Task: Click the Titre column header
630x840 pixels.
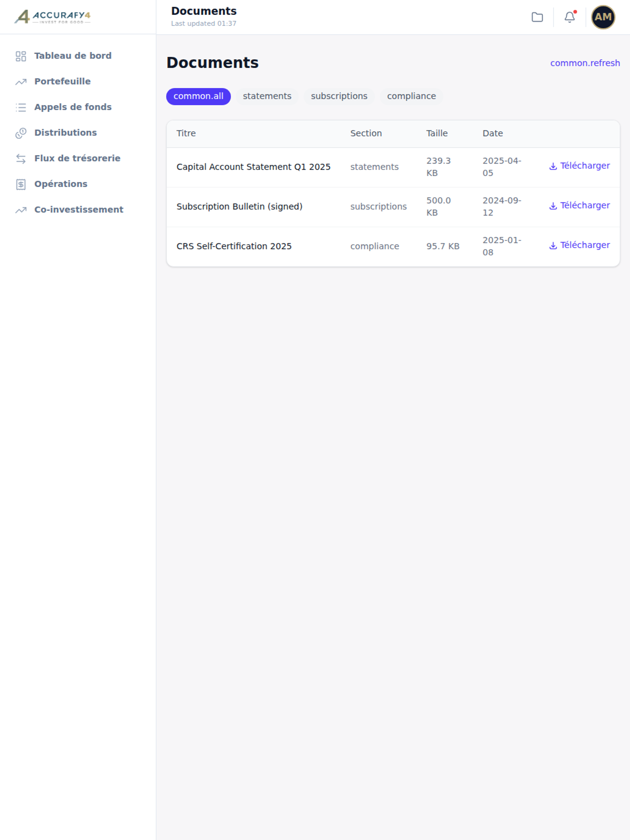Action: click(x=186, y=133)
